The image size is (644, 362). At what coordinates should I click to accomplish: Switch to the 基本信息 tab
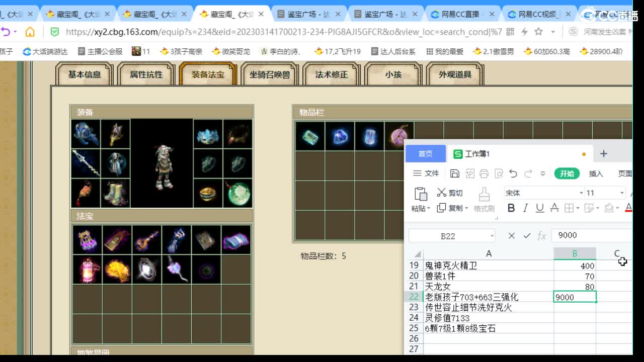pyautogui.click(x=85, y=74)
